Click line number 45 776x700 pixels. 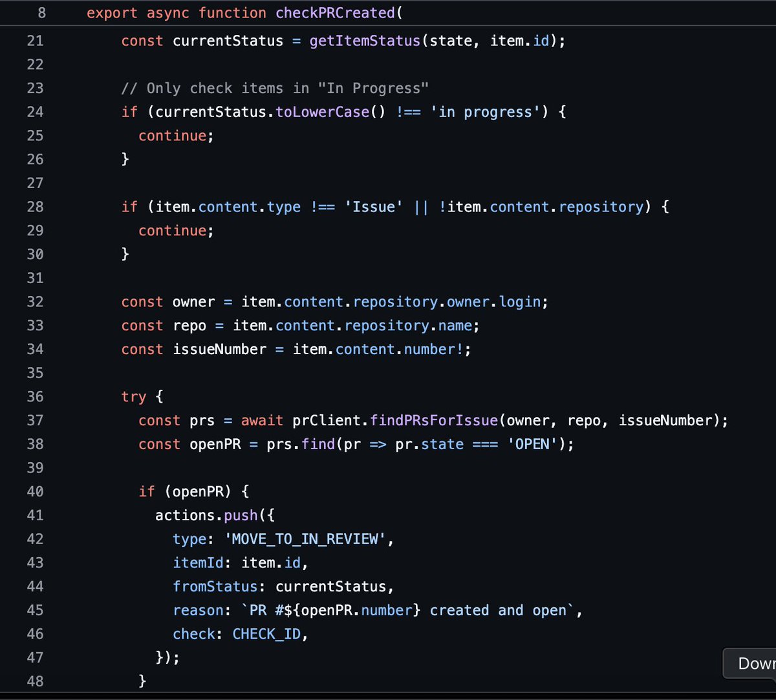pos(35,611)
